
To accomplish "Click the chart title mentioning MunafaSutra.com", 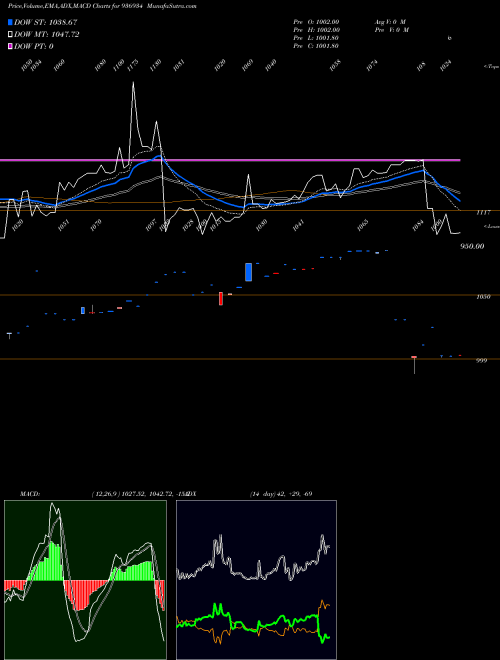I will click(102, 6).
